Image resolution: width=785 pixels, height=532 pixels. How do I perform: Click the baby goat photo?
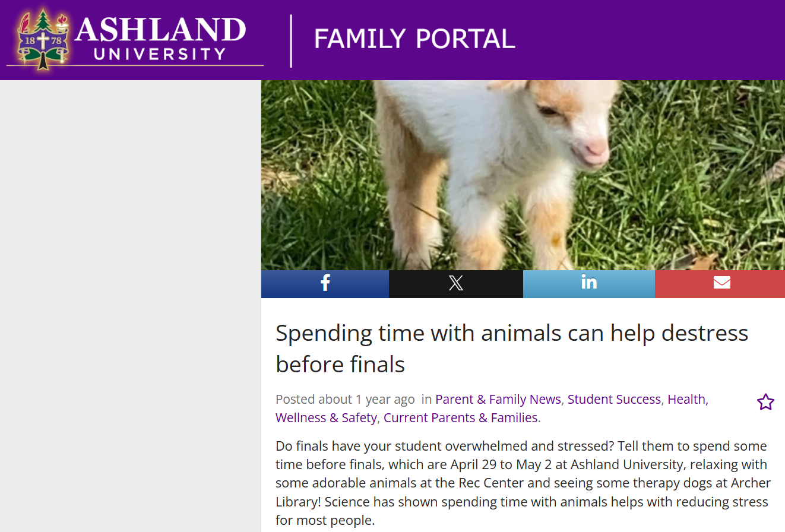[x=523, y=175]
